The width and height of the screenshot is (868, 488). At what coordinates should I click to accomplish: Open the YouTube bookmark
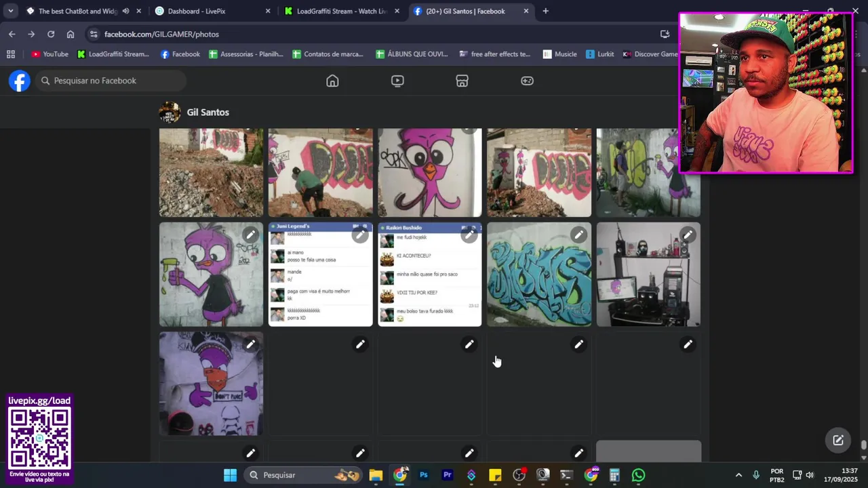click(50, 54)
